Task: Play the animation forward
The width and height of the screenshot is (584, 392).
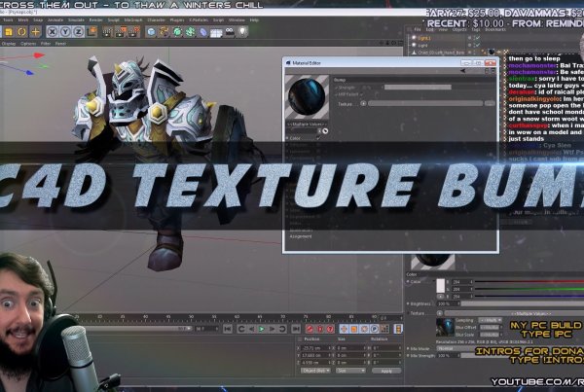Action: (262, 329)
